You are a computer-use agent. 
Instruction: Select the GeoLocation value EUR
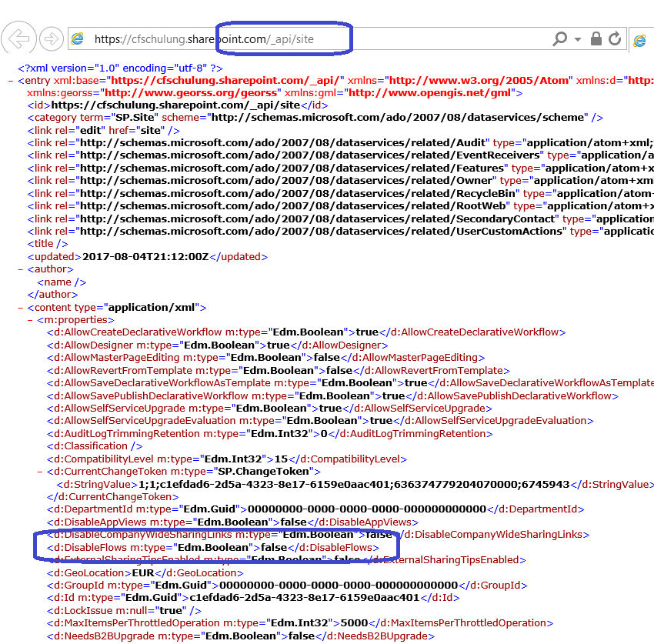tap(143, 573)
